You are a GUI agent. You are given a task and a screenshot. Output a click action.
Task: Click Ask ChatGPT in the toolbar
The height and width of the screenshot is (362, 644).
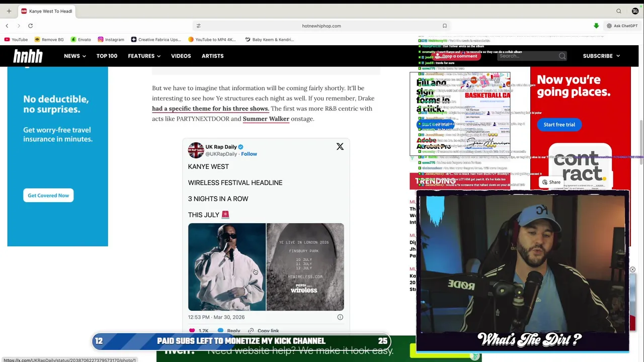tap(622, 26)
